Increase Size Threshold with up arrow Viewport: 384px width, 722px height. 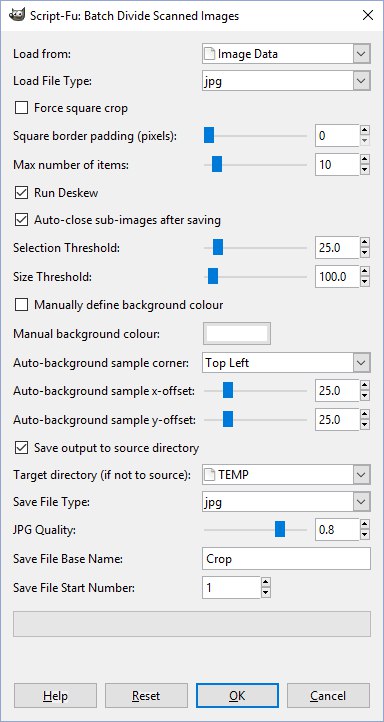tap(365, 272)
